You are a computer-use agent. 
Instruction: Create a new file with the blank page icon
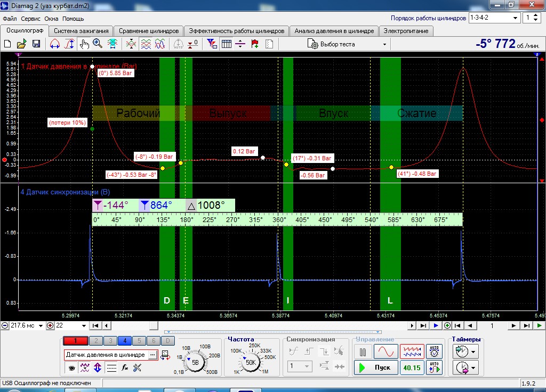[x=7, y=44]
